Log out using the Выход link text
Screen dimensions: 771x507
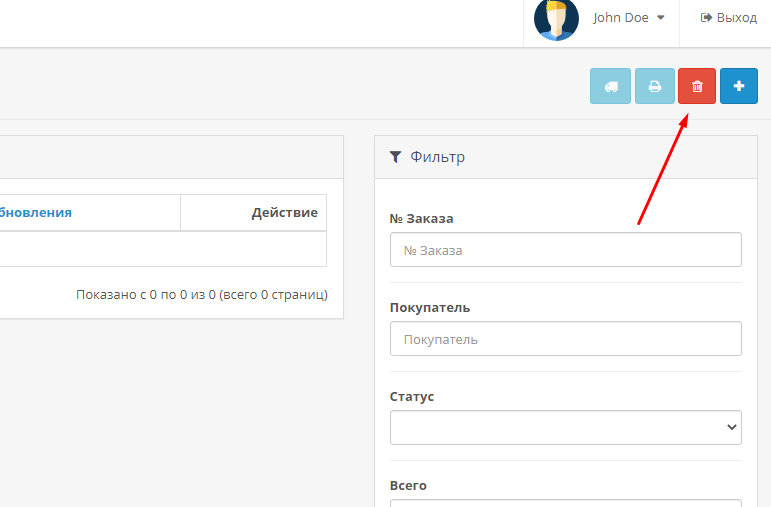tap(737, 18)
